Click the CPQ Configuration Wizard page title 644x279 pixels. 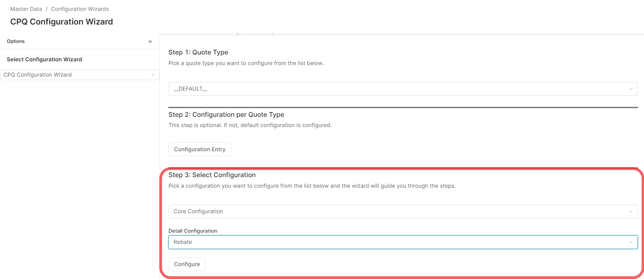[62, 22]
